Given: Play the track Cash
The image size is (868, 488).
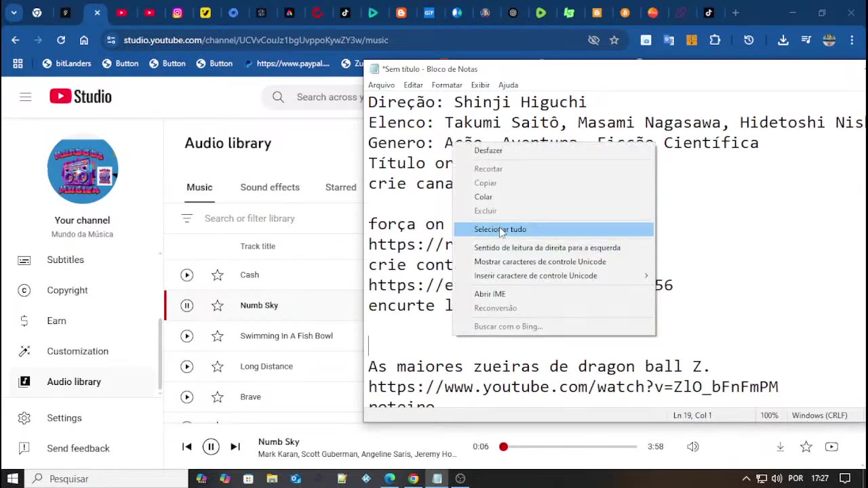Looking at the screenshot, I should [187, 275].
